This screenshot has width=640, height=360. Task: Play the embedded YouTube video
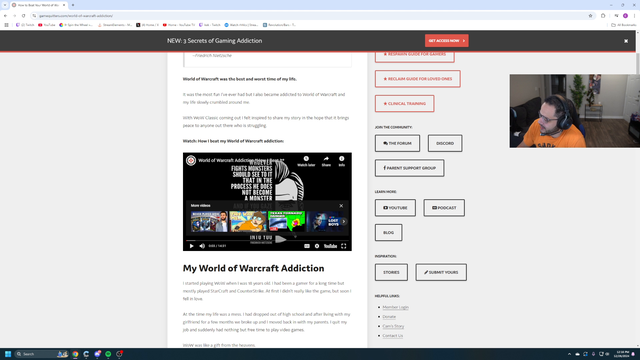(x=191, y=246)
